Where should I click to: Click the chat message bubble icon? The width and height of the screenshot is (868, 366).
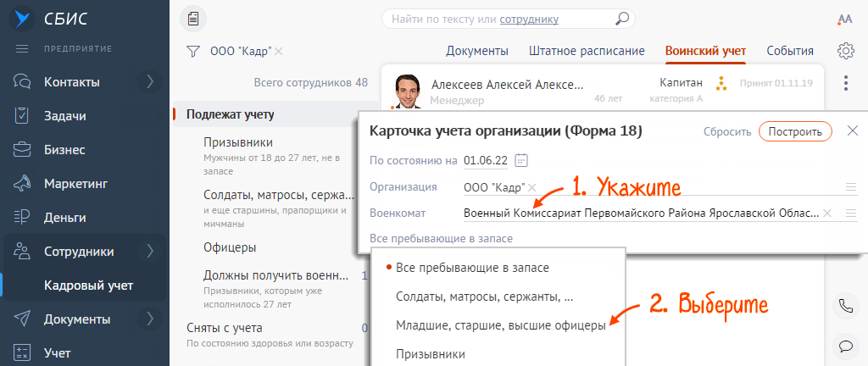point(845,347)
